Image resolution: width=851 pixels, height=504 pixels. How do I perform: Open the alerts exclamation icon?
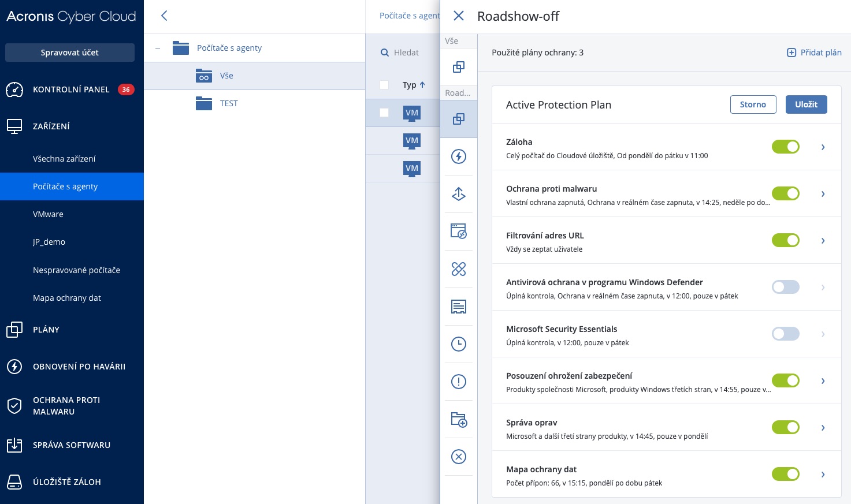[459, 382]
